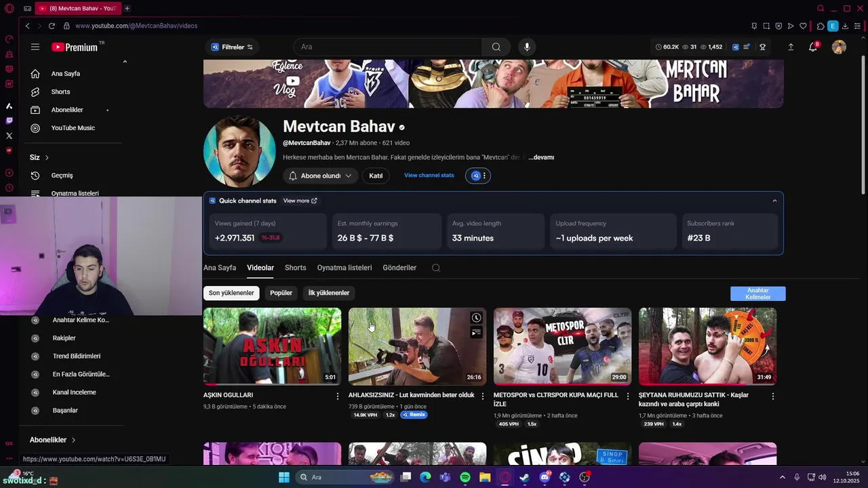Go back in the browser
The image size is (868, 488).
[27, 26]
